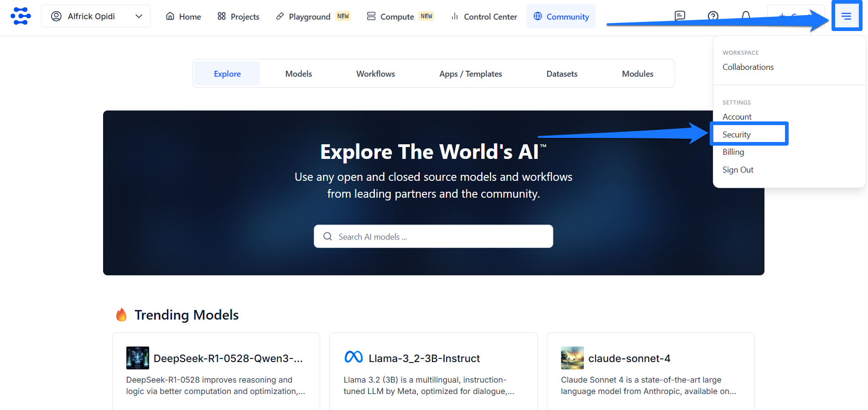Focus the Search AI models field

pyautogui.click(x=433, y=237)
